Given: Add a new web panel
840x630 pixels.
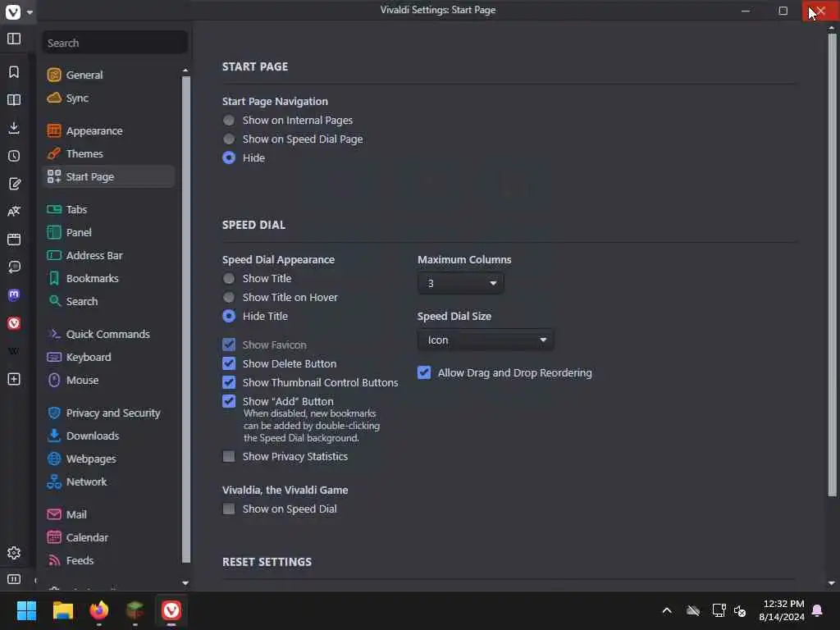Looking at the screenshot, I should [14, 379].
